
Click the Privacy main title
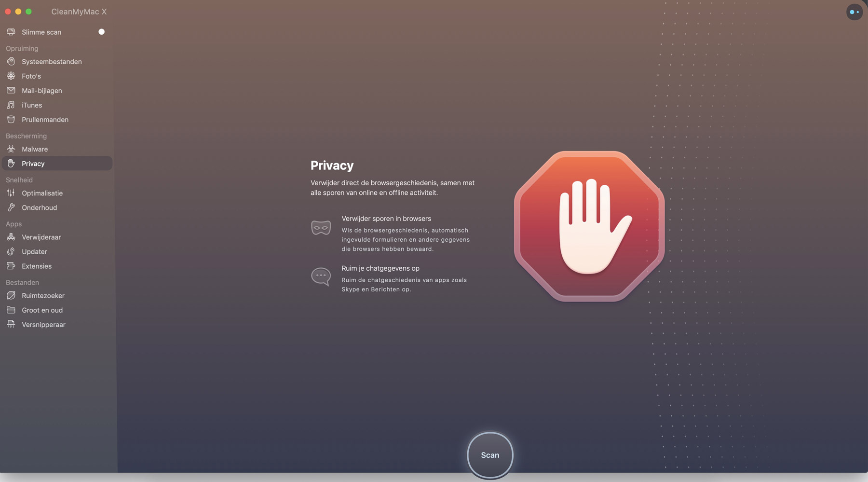332,165
